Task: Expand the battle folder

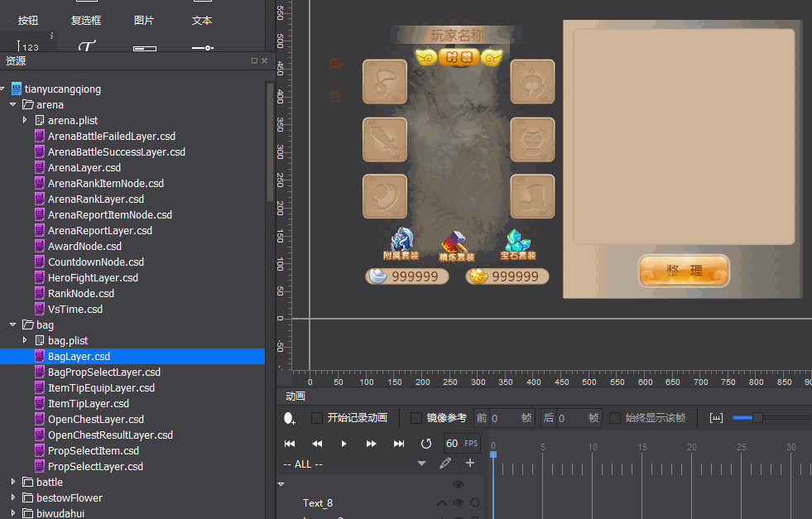Action: click(x=13, y=483)
